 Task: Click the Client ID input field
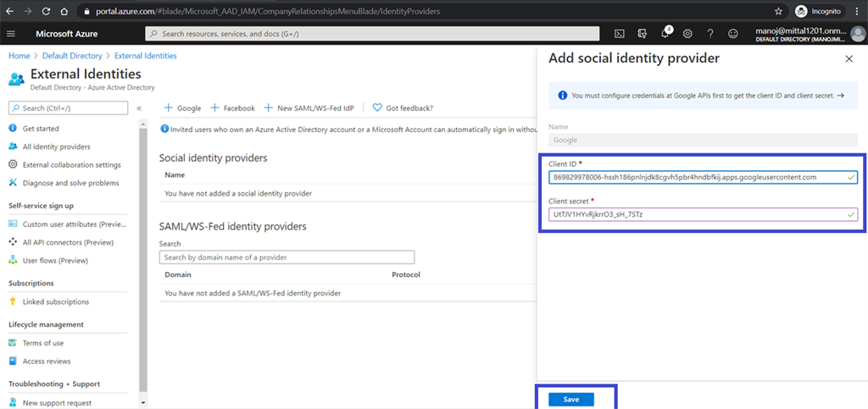[703, 178]
